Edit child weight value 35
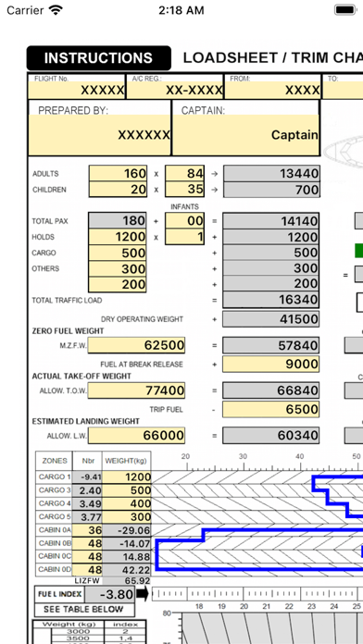The height and width of the screenshot is (644, 363). 184,190
